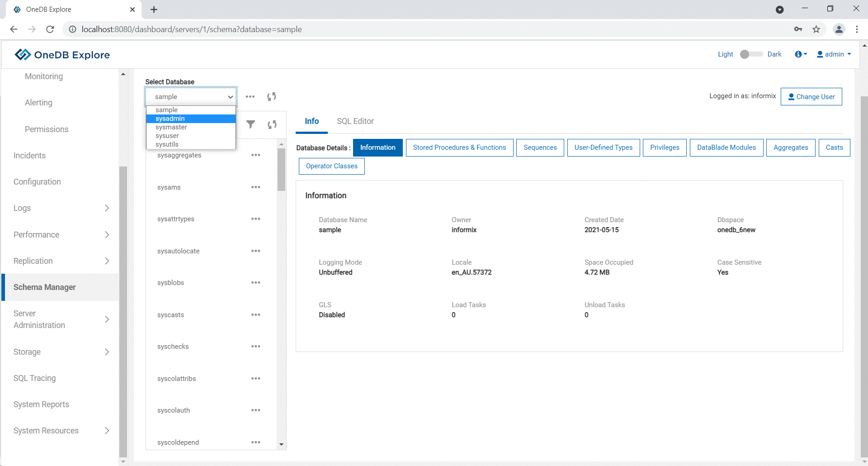Image resolution: width=868 pixels, height=466 pixels.
Task: Open the options menu for syschecks table
Action: (x=255, y=347)
